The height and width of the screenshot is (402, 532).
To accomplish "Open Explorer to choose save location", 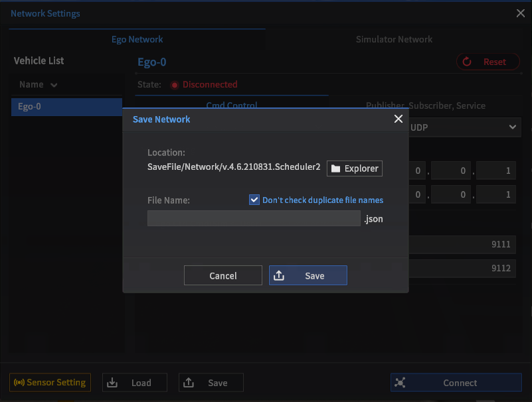I will pyautogui.click(x=355, y=168).
